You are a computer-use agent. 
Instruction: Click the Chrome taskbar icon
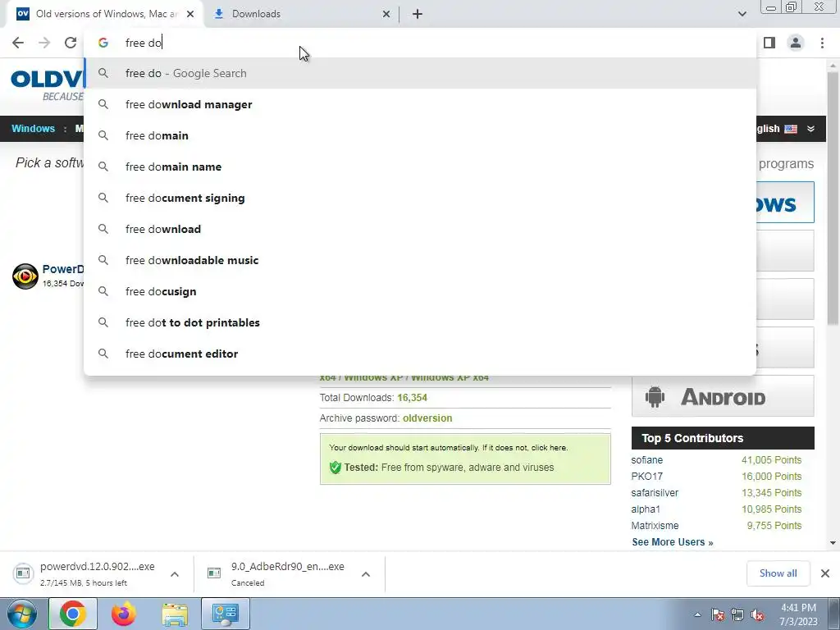point(73,614)
